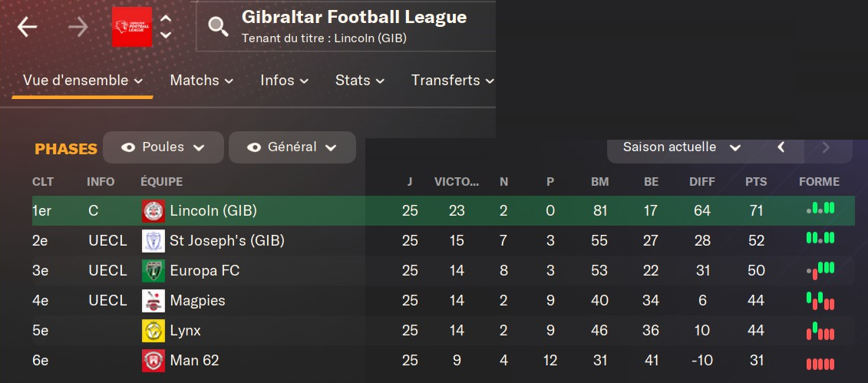Toggle the Général view eye button
Image resolution: width=868 pixels, height=383 pixels.
(x=292, y=147)
